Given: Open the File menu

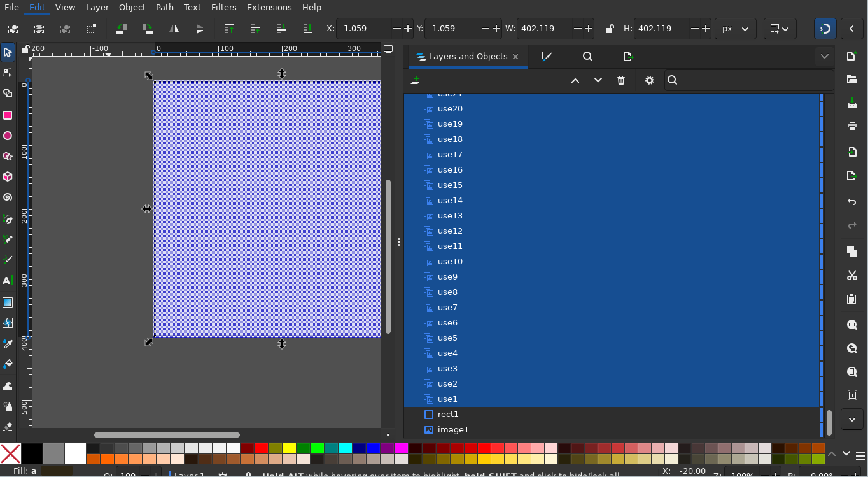Looking at the screenshot, I should click(x=11, y=7).
